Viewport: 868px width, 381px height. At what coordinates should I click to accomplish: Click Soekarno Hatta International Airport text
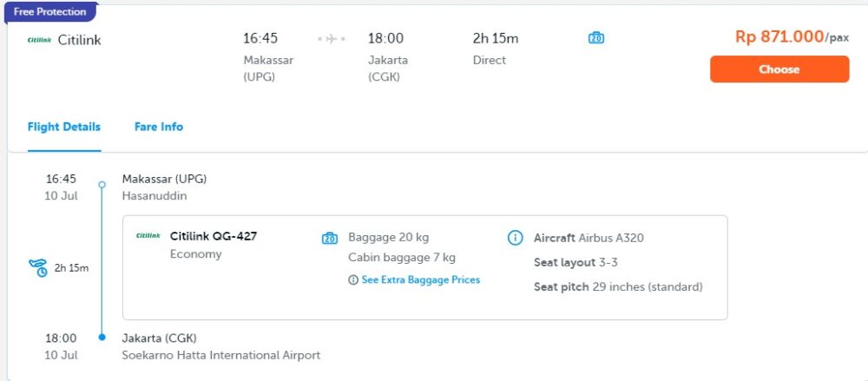[221, 355]
